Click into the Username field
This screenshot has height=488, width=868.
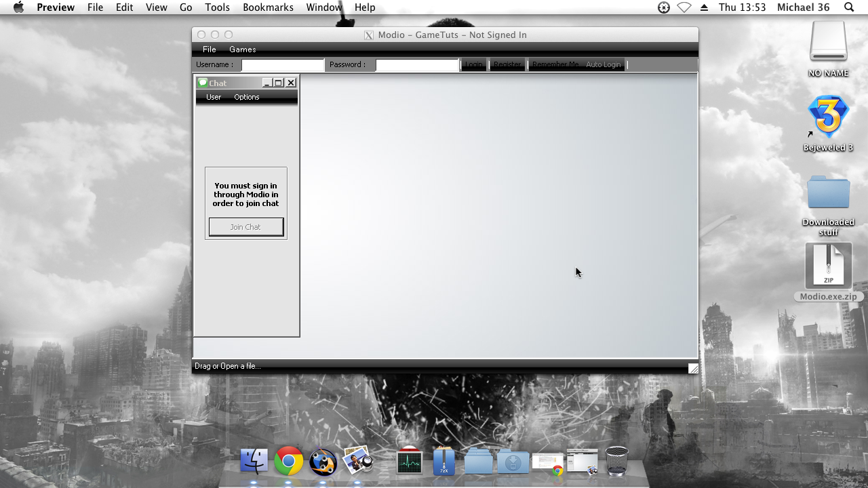283,65
